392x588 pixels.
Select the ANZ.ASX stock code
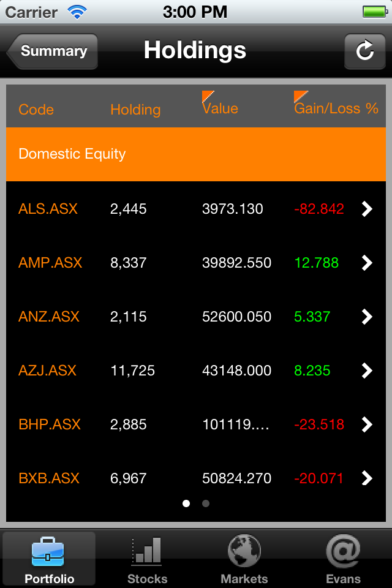click(49, 317)
